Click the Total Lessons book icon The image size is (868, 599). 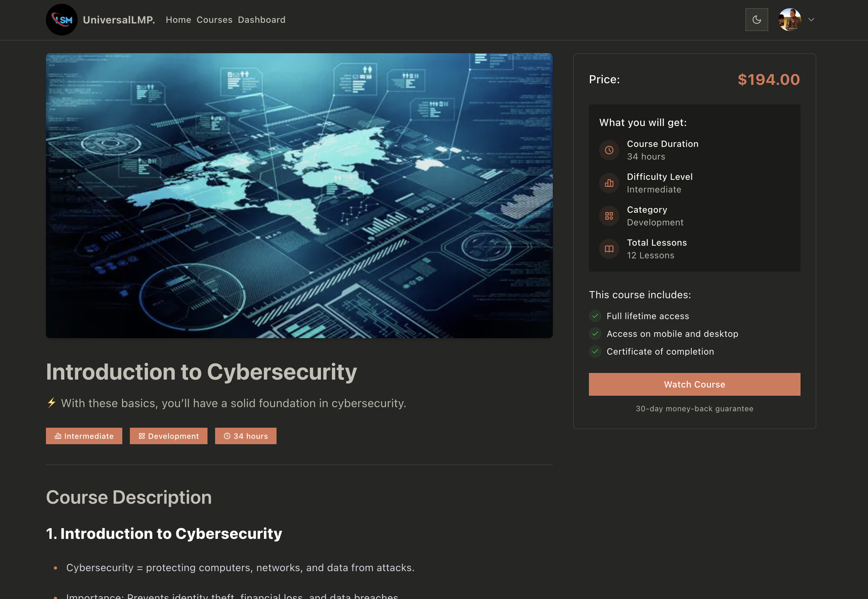[x=609, y=249]
